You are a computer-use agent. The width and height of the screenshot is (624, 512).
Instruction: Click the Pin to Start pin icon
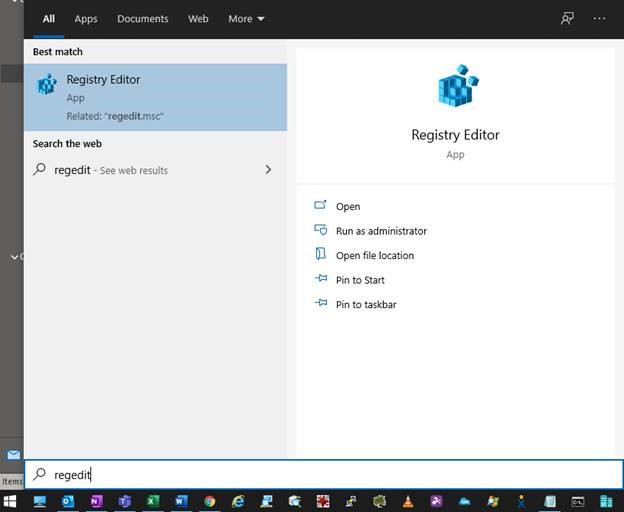[x=321, y=278]
